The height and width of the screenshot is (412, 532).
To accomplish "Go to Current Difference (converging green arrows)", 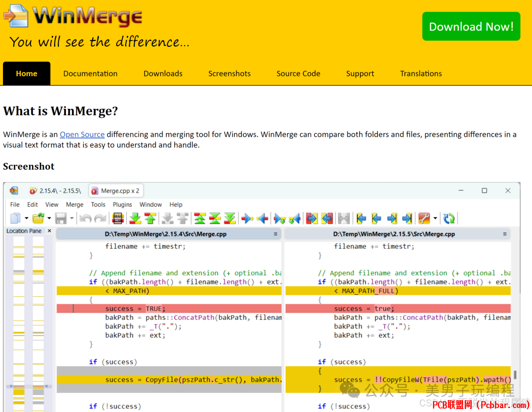I will pyautogui.click(x=215, y=219).
